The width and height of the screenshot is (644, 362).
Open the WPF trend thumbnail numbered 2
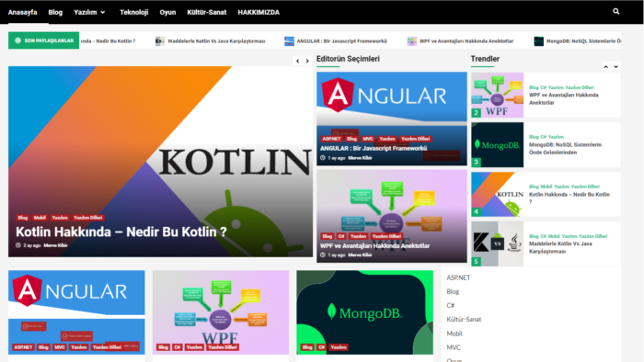[x=498, y=96]
